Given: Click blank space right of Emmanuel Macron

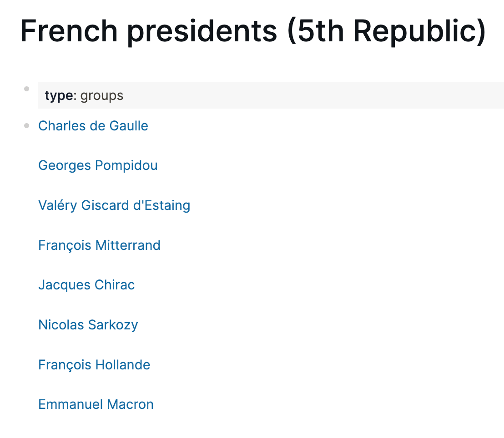Looking at the screenshot, I should click(x=318, y=404).
